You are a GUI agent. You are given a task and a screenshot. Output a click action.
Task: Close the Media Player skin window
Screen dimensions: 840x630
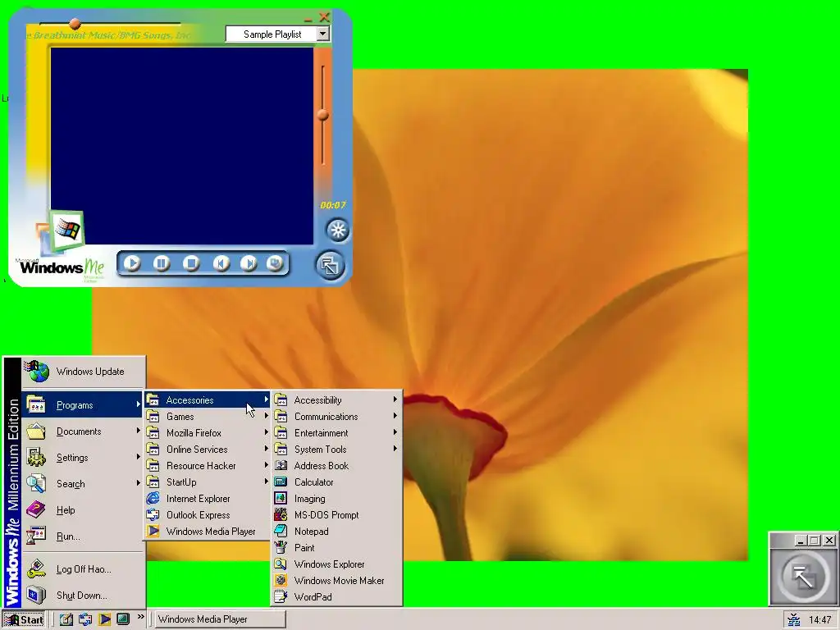coord(324,17)
